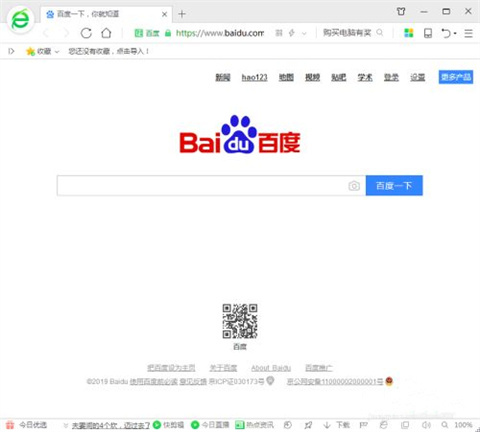This screenshot has width=480, height=432.
Task: Open the 学术 link
Action: coord(365,77)
